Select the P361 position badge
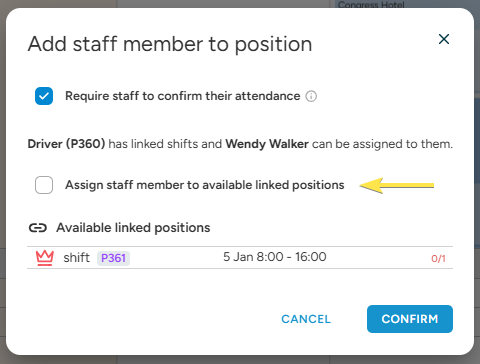The image size is (480, 364). pyautogui.click(x=113, y=258)
